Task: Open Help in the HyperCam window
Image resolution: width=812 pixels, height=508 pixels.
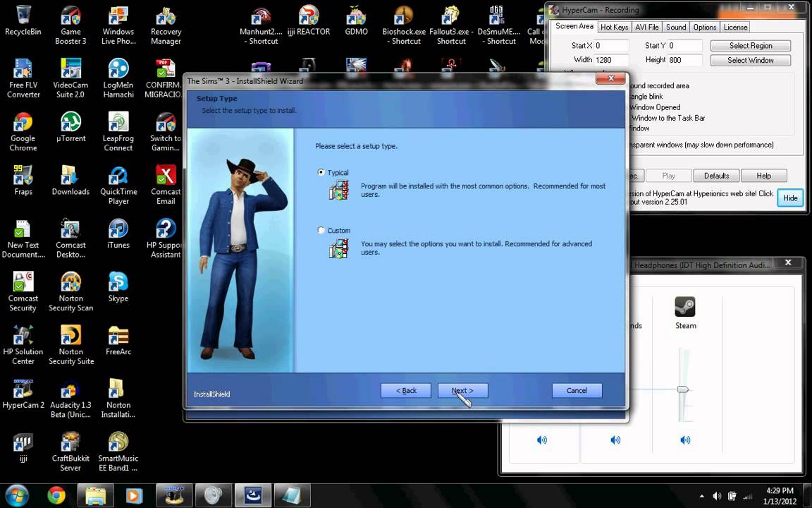Action: [x=763, y=176]
